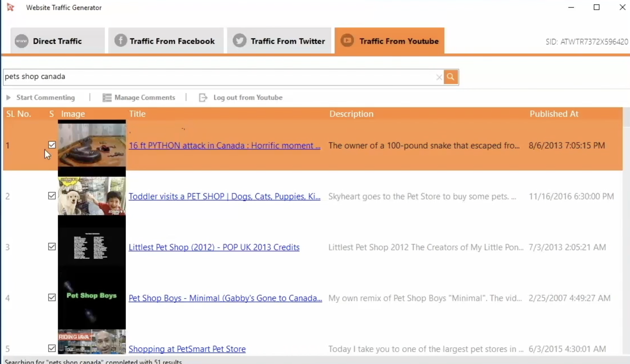Click the YouTube play icon in tab
This screenshot has width=630, height=364.
[x=347, y=40]
